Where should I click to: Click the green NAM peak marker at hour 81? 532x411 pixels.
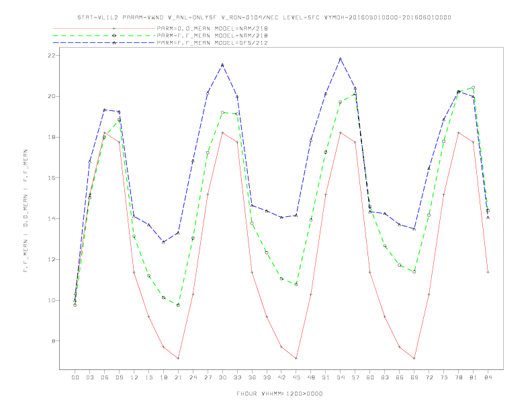[x=473, y=87]
